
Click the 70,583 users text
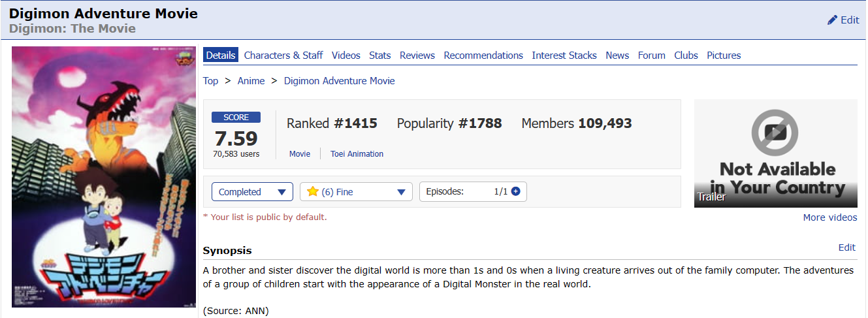pyautogui.click(x=236, y=154)
